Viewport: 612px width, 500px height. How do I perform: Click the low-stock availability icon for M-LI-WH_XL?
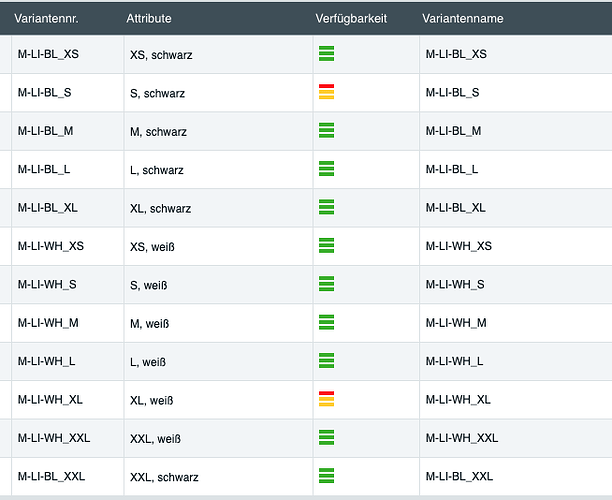click(x=326, y=399)
